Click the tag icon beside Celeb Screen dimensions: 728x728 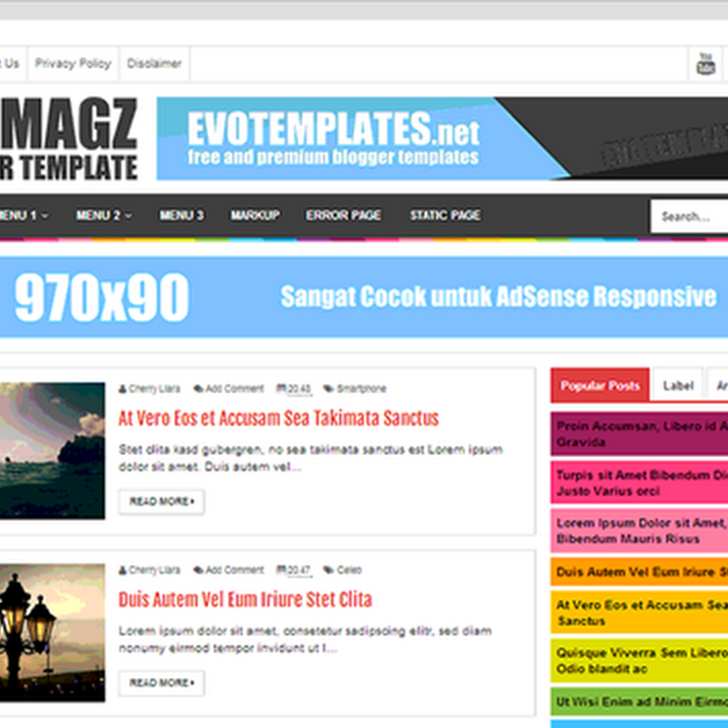pos(329,571)
